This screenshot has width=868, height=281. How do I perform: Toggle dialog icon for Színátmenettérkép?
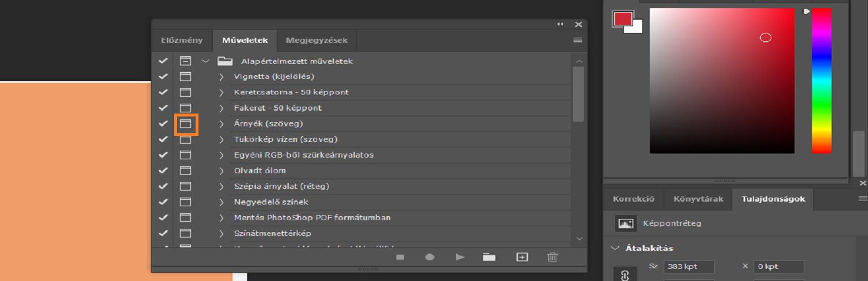(x=185, y=233)
